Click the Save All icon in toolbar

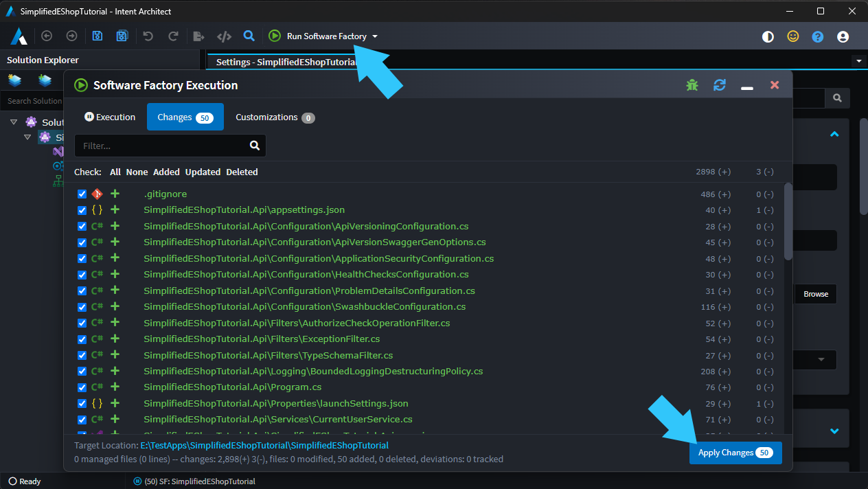(122, 36)
